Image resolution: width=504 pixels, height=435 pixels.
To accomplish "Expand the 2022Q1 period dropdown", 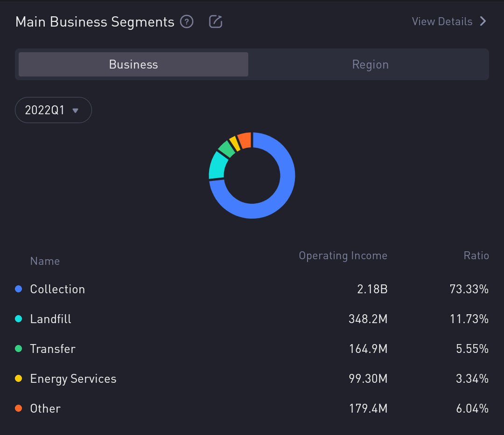I will 53,110.
